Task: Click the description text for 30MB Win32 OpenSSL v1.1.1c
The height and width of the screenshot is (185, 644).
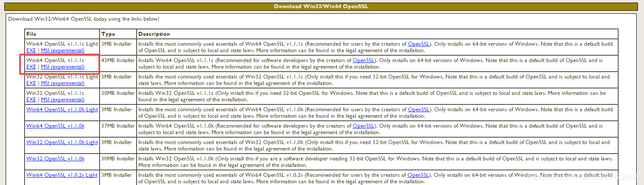Action: 372,97
